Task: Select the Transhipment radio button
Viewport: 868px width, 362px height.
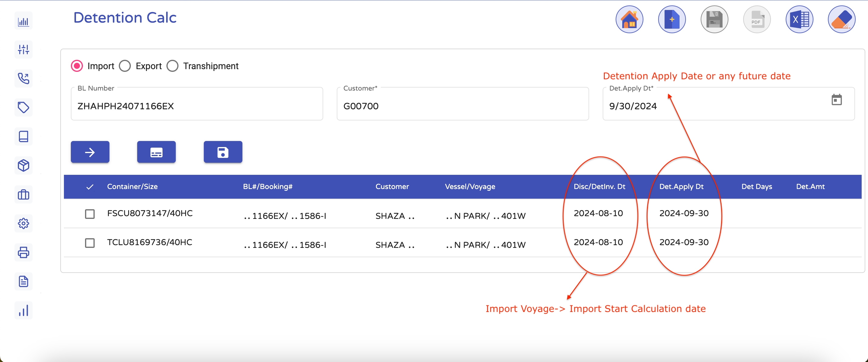Action: tap(172, 66)
